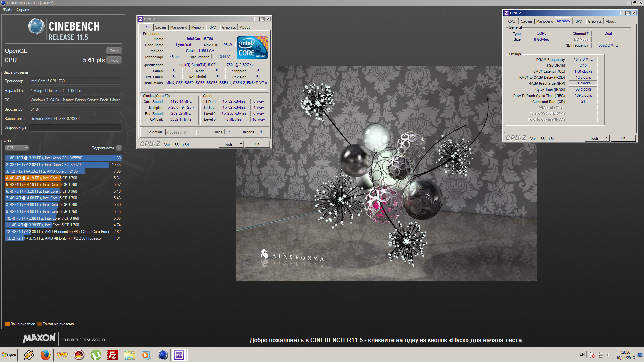The width and height of the screenshot is (644, 362).
Task: Switch to Memory tab in CPU window
Action: pos(198,27)
